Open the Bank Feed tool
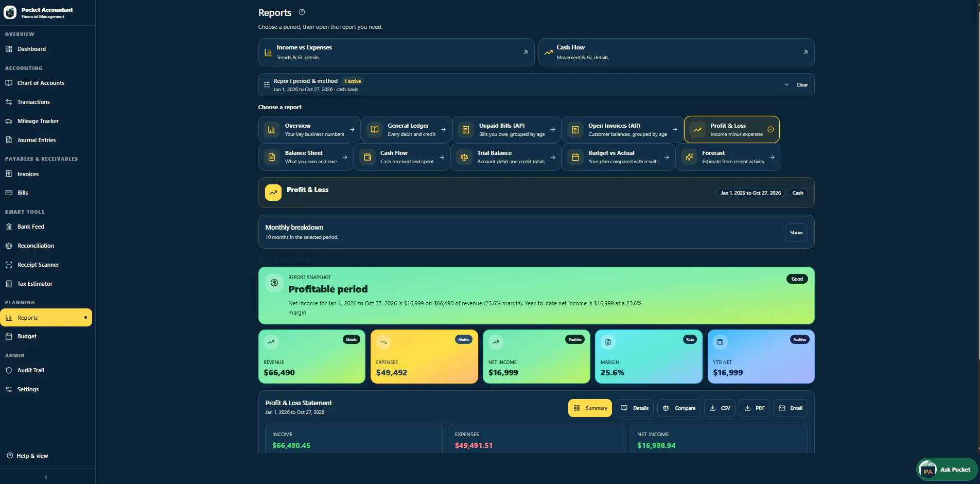Screen dimensions: 980x484 pos(46,227)
